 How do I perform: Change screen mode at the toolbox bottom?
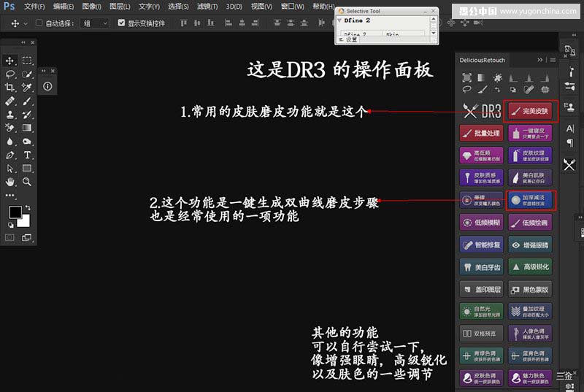pos(27,237)
